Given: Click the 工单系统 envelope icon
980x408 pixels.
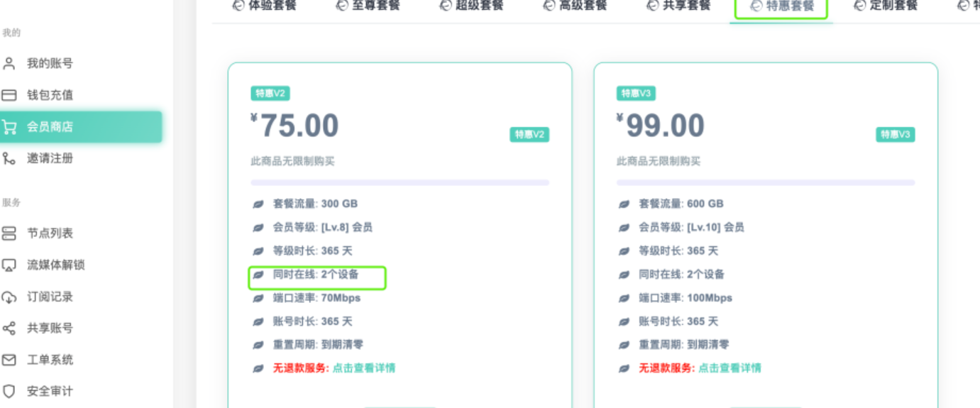Looking at the screenshot, I should coord(9,360).
